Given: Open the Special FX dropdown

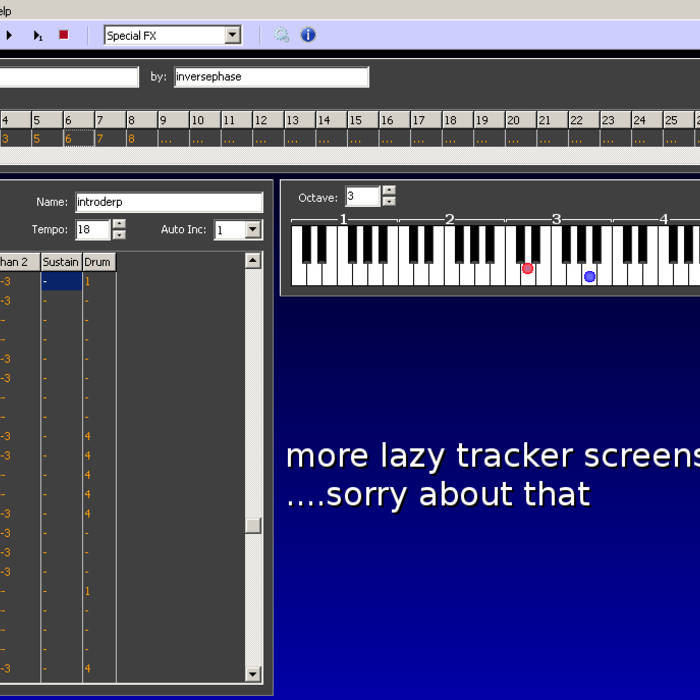Looking at the screenshot, I should click(x=232, y=36).
